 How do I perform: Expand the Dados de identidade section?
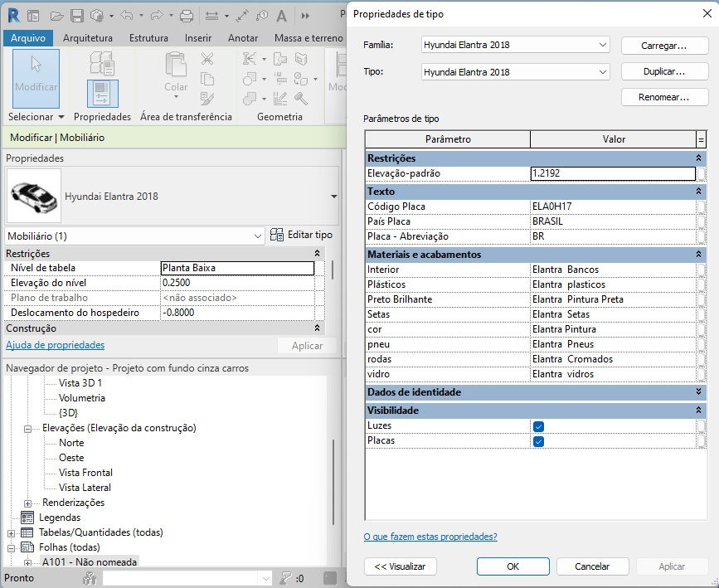click(698, 391)
